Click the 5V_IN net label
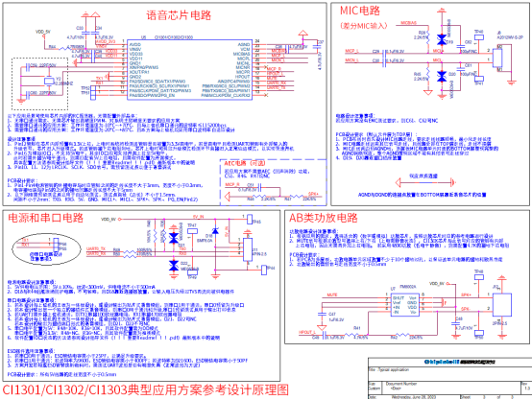 [199, 216]
